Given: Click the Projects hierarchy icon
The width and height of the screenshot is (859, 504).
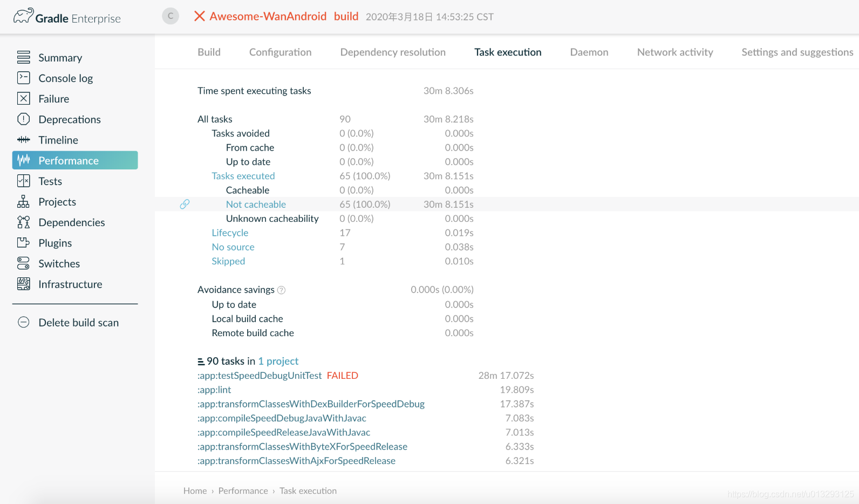Looking at the screenshot, I should 24,201.
